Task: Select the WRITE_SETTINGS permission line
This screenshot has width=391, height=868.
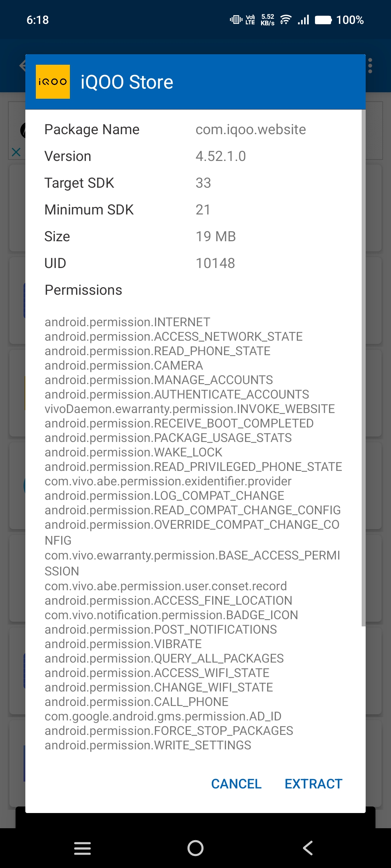Action: tap(148, 745)
